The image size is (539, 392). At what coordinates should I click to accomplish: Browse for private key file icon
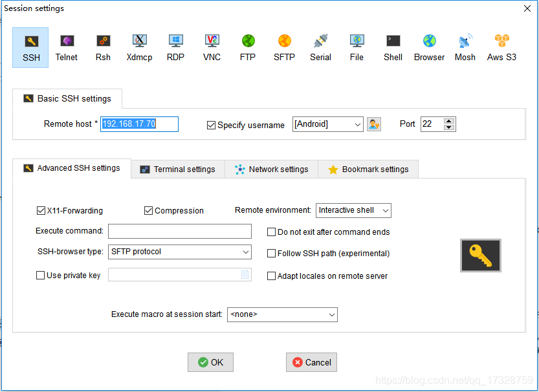245,274
